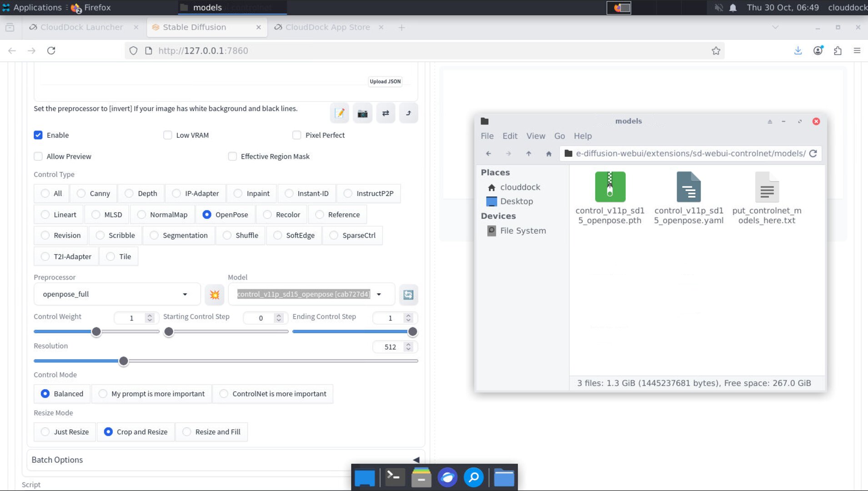868x491 pixels.
Task: Click the webcam capture icon
Action: point(362,113)
